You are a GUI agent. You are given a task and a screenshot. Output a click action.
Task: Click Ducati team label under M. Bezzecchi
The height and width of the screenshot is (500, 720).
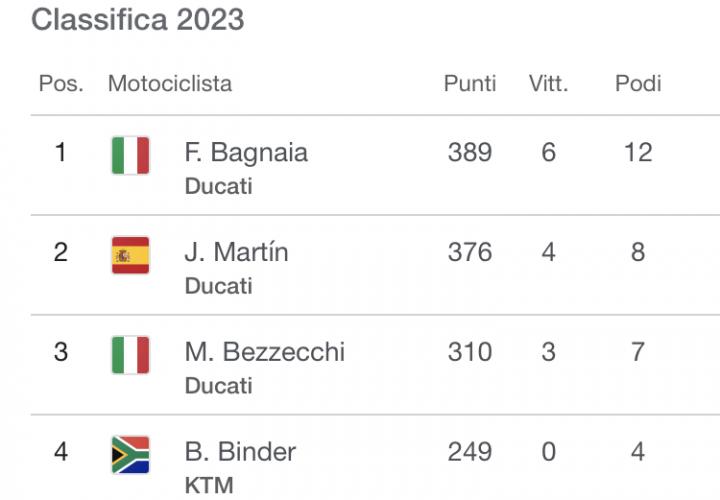pos(218,386)
